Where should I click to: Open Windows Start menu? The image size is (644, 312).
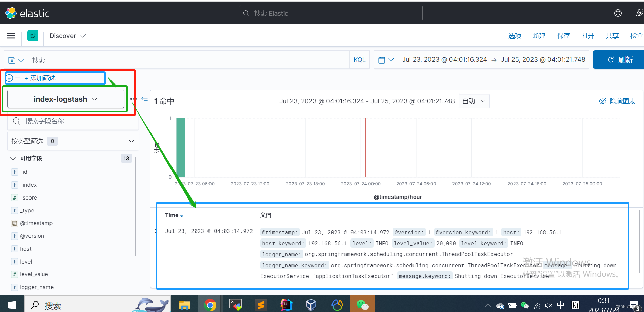[12, 305]
